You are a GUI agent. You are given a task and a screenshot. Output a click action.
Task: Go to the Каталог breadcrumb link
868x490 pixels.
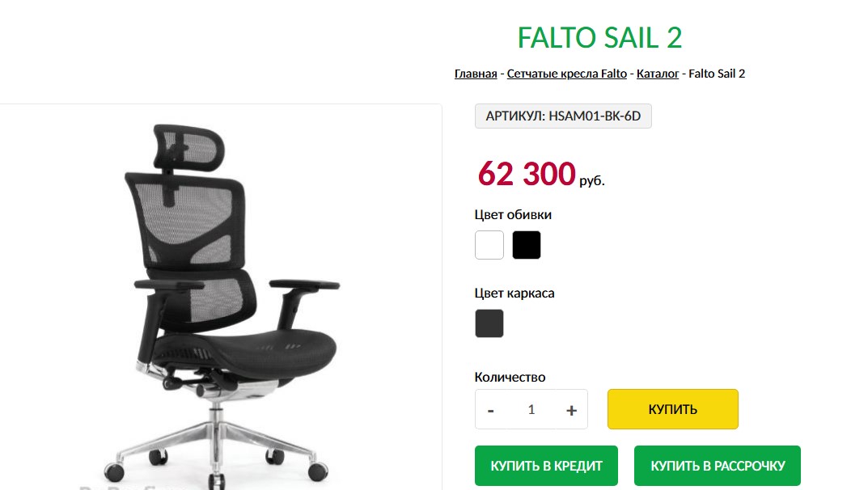(658, 74)
